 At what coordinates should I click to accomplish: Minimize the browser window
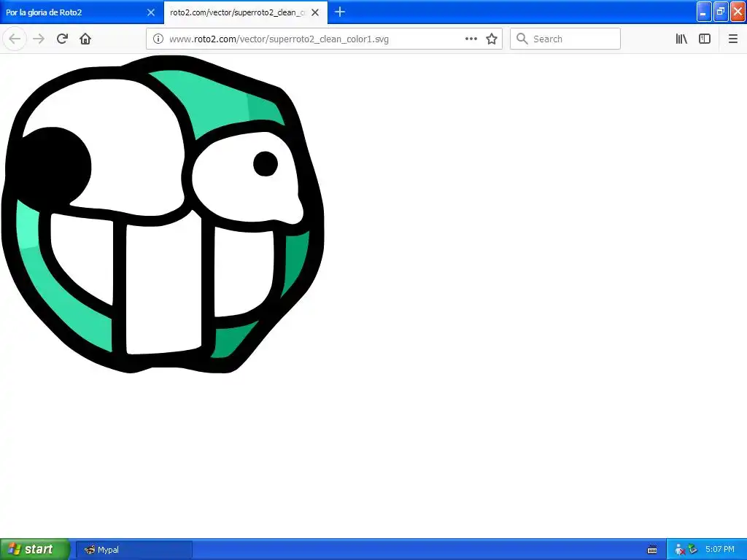[x=704, y=12]
